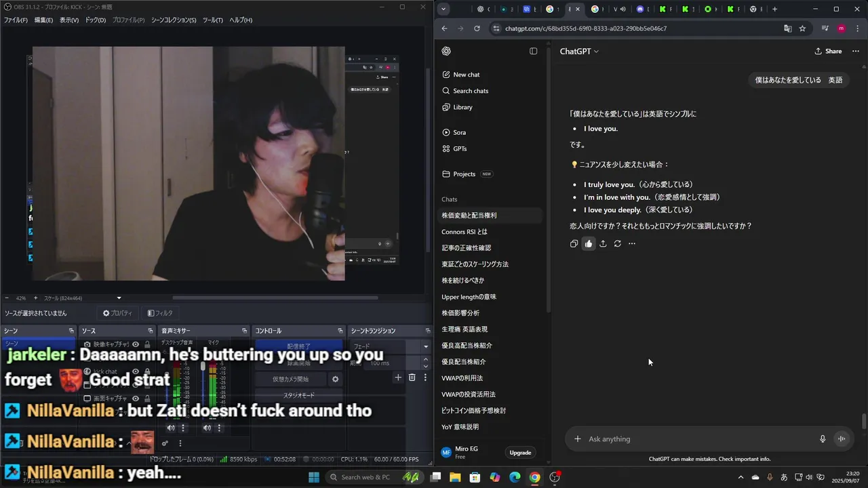868x488 pixels.
Task: Click the Google Translate icon in the address bar
Action: click(788, 28)
